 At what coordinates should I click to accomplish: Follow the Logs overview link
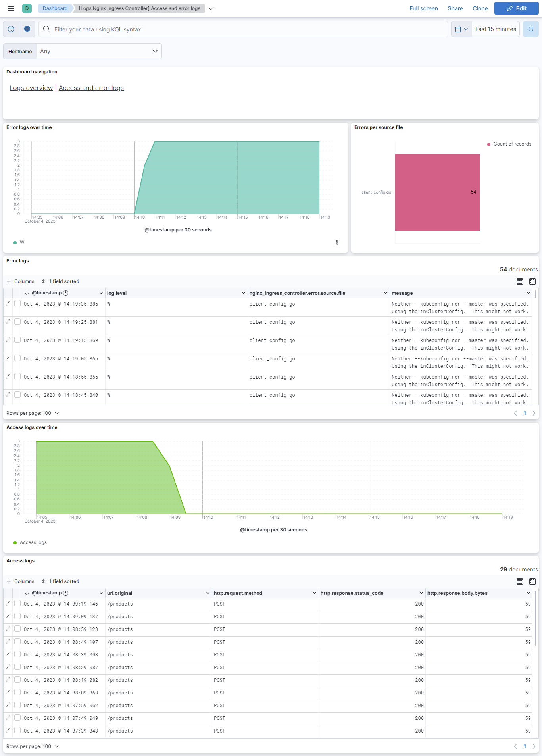(31, 88)
